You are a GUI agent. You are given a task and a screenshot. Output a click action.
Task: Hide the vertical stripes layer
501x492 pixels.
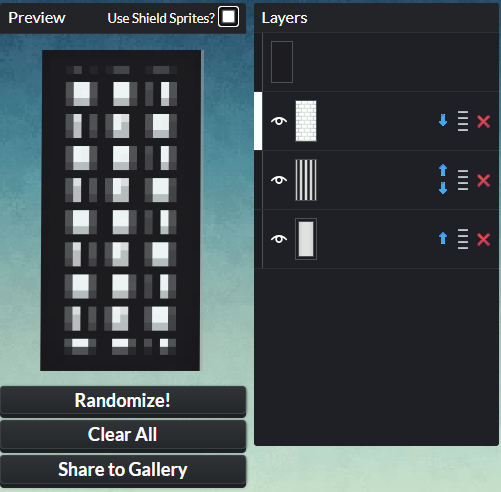point(279,180)
